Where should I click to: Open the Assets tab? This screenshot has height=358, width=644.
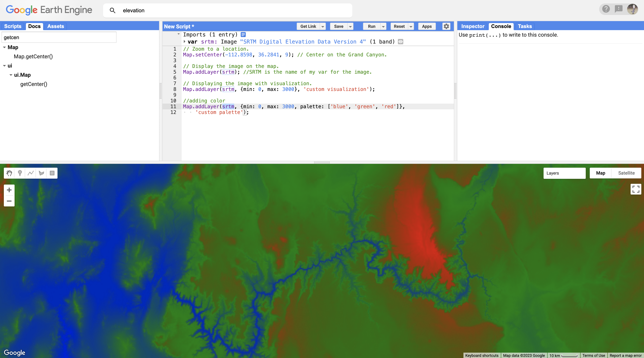pos(56,26)
